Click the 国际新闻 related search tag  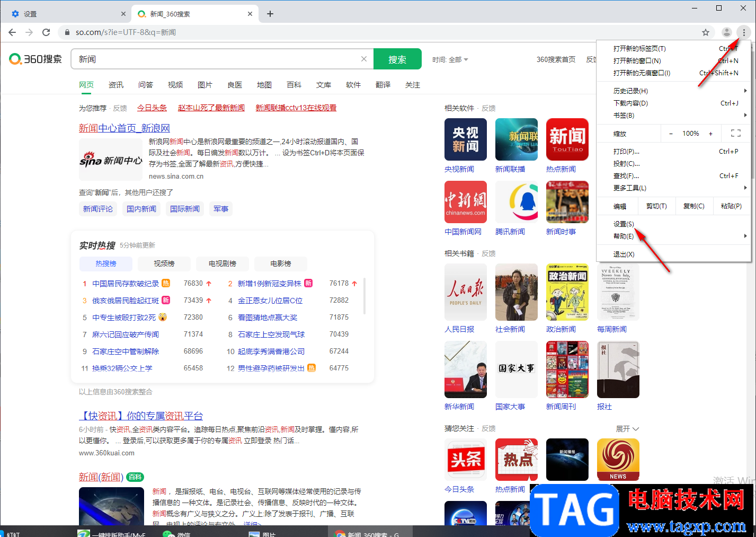point(185,209)
